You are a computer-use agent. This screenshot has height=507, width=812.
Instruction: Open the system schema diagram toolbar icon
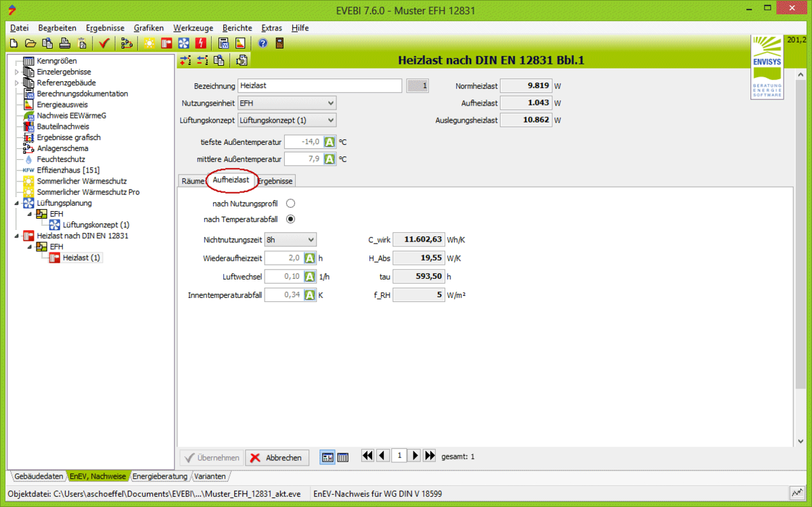[x=126, y=43]
